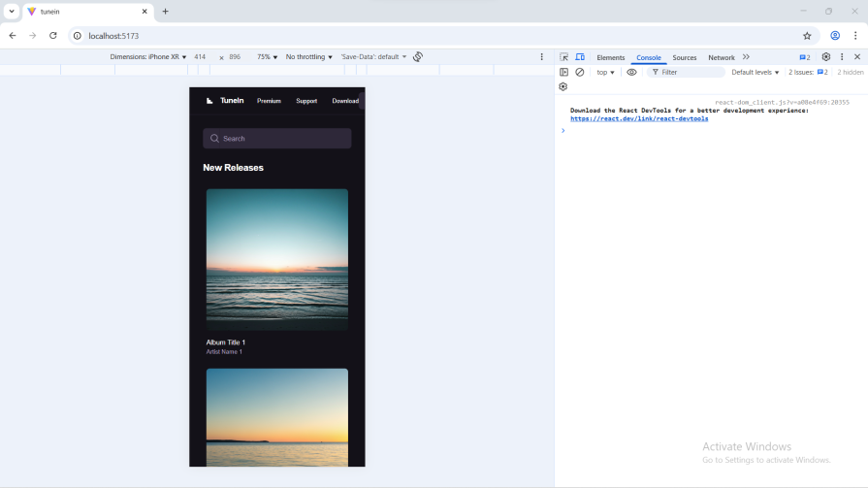Open the console settings gear icon
The height and width of the screenshot is (488, 868).
563,86
